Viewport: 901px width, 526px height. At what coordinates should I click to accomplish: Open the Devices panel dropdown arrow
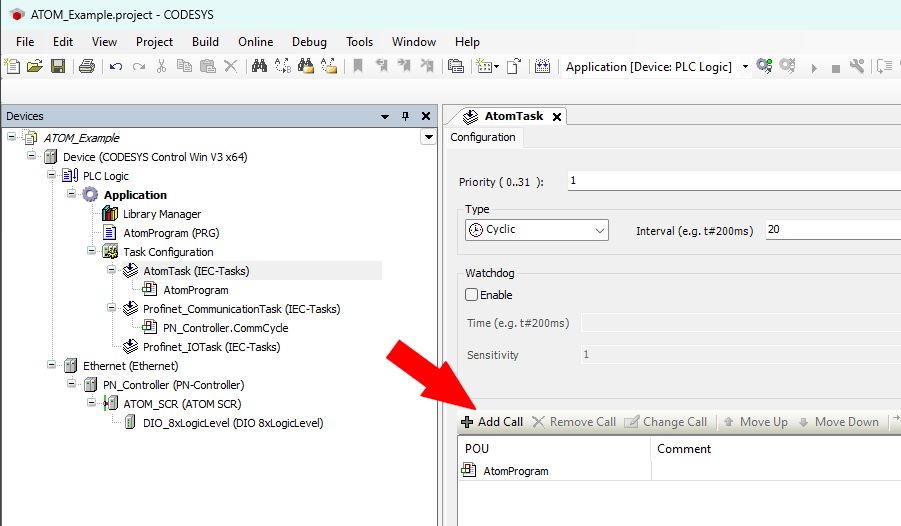pyautogui.click(x=385, y=117)
